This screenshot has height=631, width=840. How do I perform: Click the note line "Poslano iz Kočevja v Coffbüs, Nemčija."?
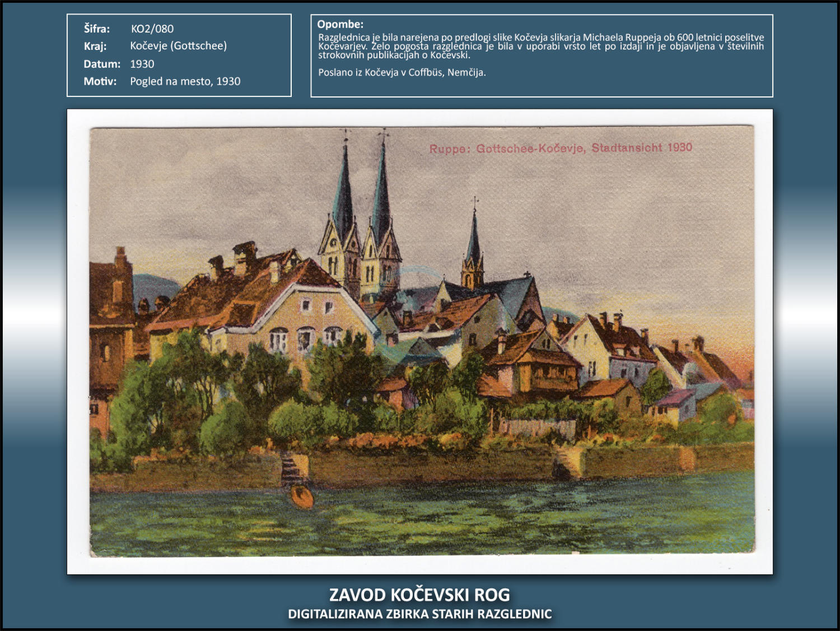click(x=402, y=72)
